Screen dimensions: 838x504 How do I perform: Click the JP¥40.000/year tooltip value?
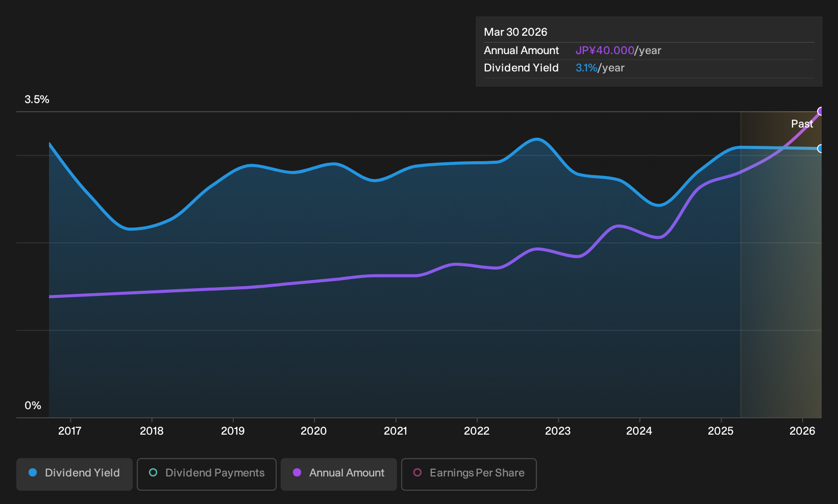coord(619,51)
